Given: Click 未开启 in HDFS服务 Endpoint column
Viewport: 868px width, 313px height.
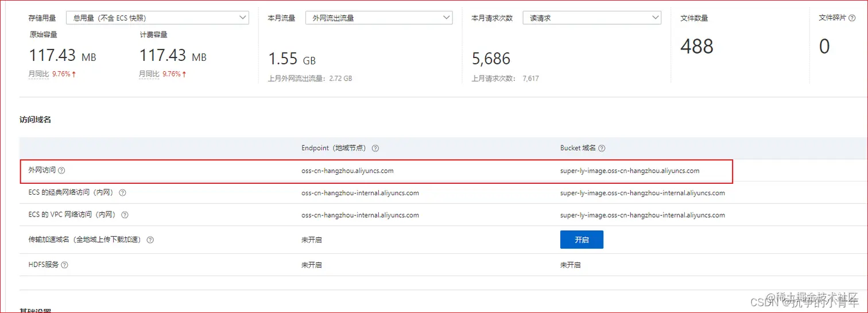Looking at the screenshot, I should 312,265.
